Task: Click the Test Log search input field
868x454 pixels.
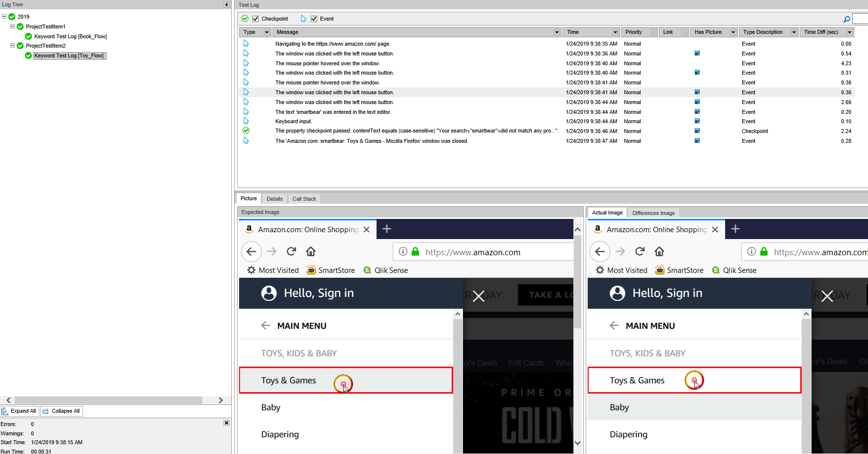Action: click(x=860, y=19)
